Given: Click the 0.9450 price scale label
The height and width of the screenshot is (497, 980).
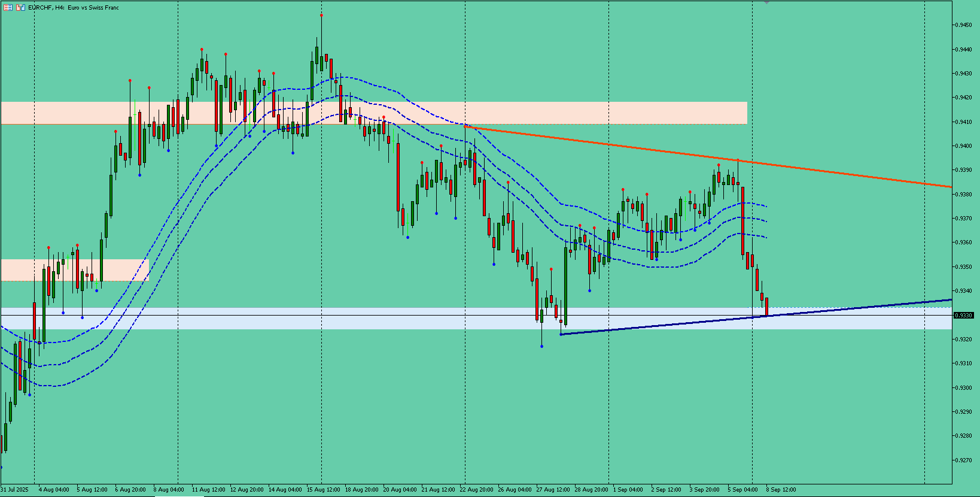Looking at the screenshot, I should coord(964,25).
